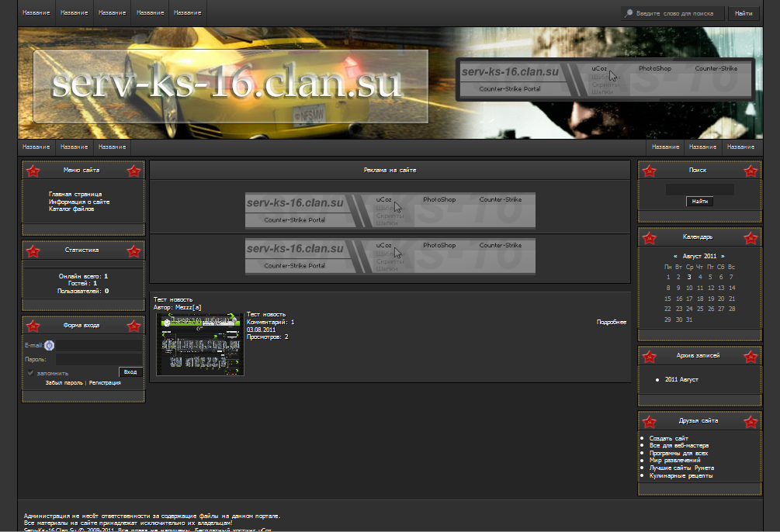
Task: Click the 'Онлайн всего: 1' statistics line
Action: (x=83, y=276)
